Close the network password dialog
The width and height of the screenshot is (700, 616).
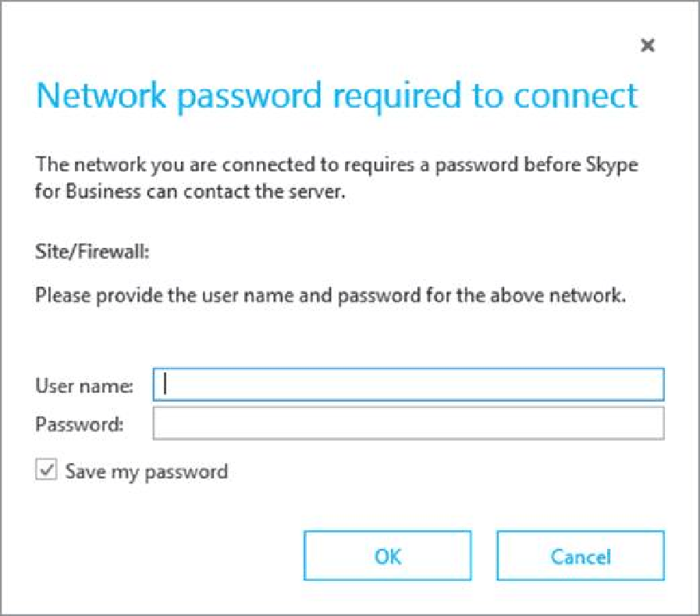pos(647,46)
